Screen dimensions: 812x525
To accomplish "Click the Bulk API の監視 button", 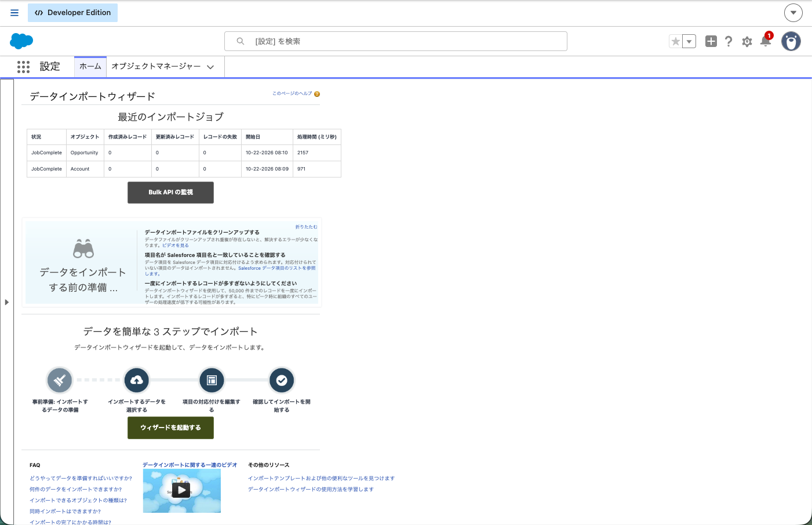I will (170, 193).
